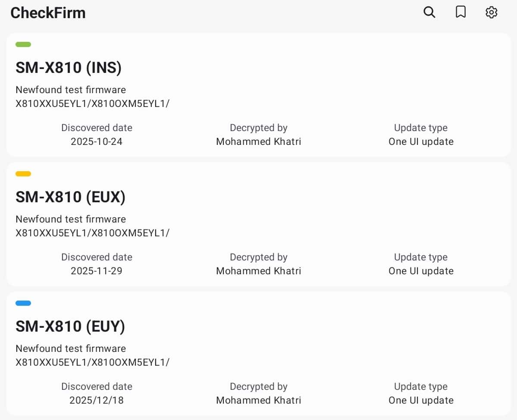Viewport: 517px width, 420px height.
Task: Click Mohammed Khatri in the INS card
Action: tap(259, 141)
